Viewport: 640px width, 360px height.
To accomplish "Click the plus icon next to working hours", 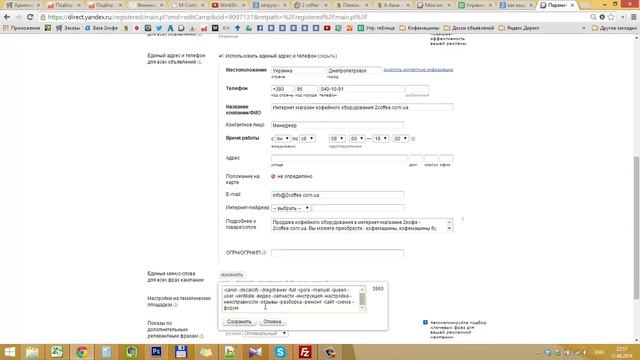I will coord(413,139).
